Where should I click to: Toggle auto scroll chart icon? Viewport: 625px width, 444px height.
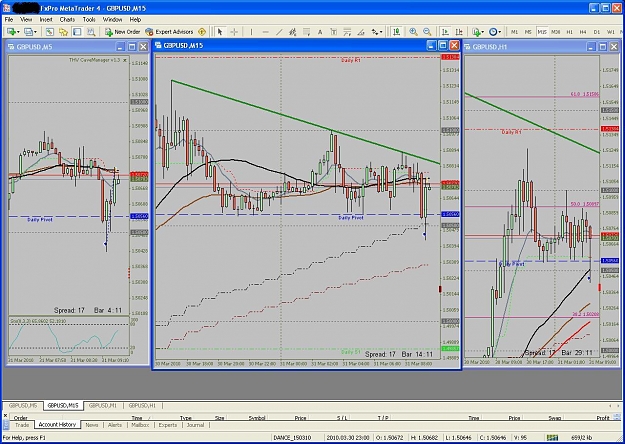tap(445, 32)
